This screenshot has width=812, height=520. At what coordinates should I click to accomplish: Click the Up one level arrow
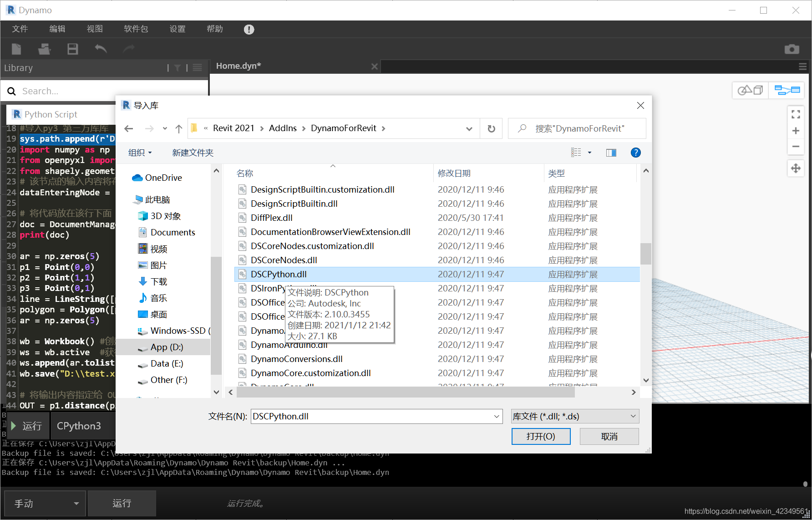tap(179, 128)
